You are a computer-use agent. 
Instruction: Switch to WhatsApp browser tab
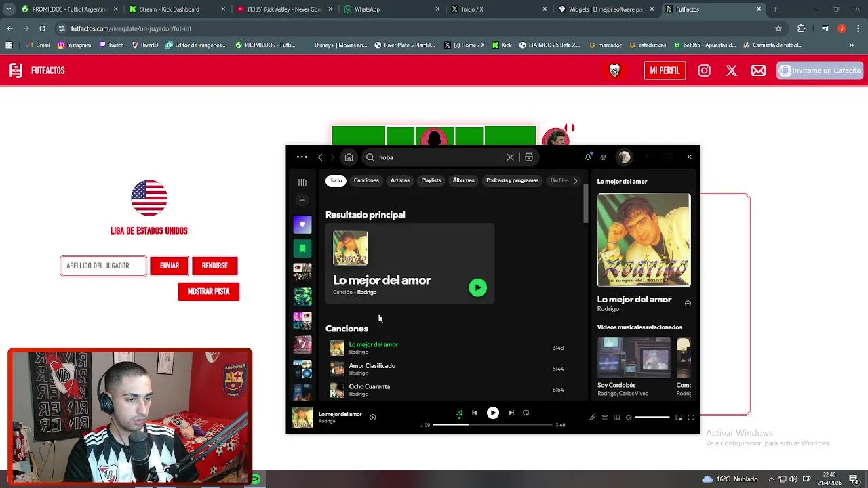coord(389,9)
